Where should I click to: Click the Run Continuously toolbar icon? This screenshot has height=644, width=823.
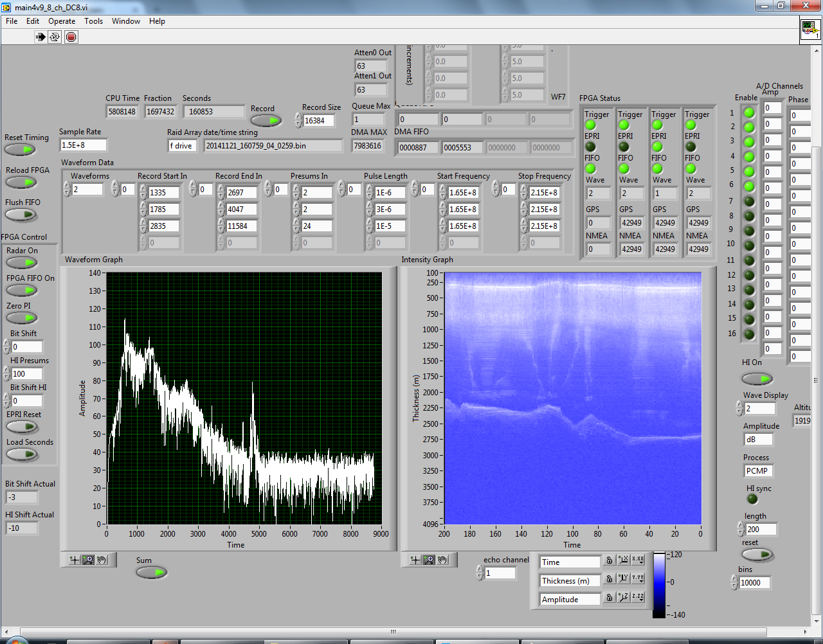pyautogui.click(x=55, y=37)
